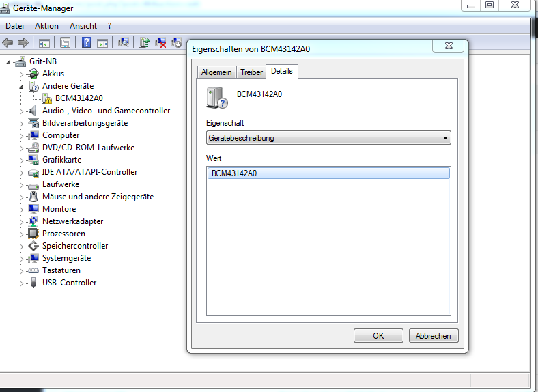Select the BCM43142A0 value in Wert list

click(328, 173)
